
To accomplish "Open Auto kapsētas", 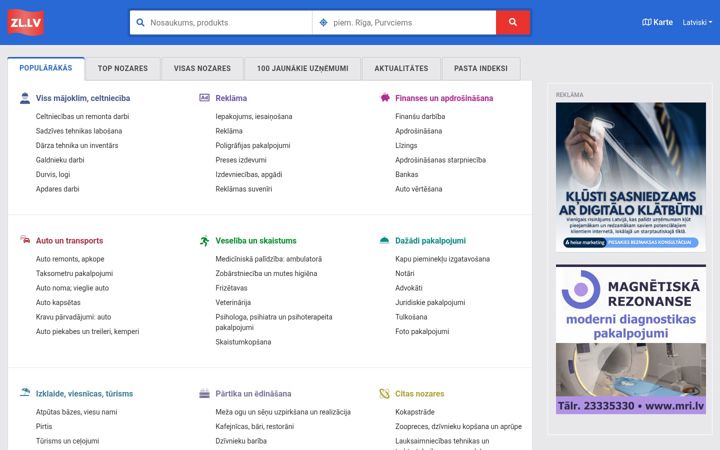I will coord(58,303).
